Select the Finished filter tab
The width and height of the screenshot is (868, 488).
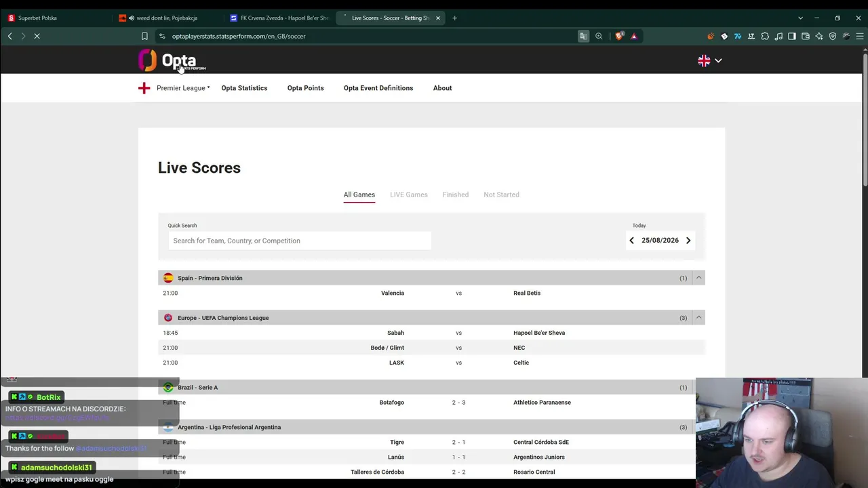click(x=456, y=195)
